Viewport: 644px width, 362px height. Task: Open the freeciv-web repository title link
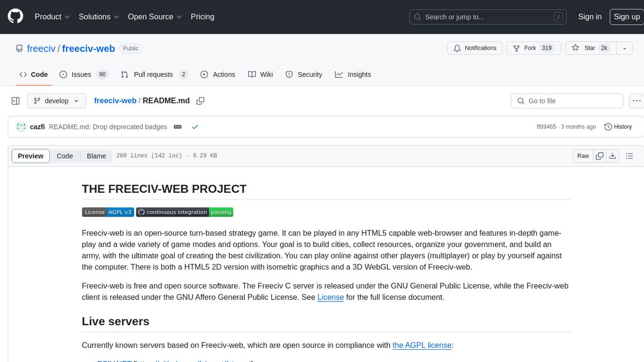pos(89,48)
